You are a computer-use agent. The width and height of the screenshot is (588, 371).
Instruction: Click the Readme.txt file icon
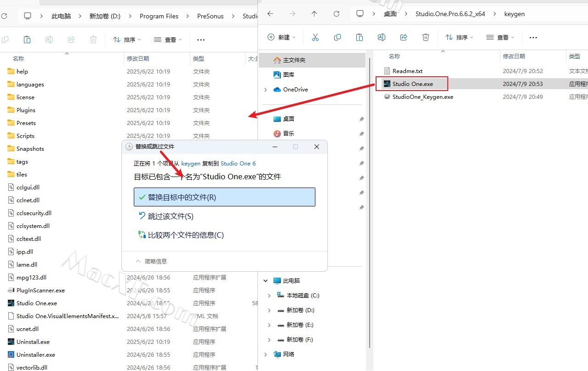coord(387,71)
